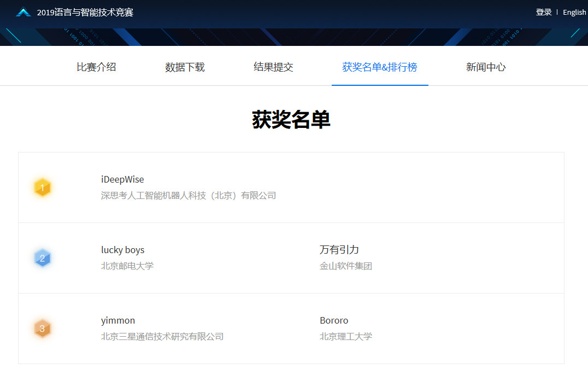The image size is (588, 375).
Task: Open the 新闻中心 tab
Action: [486, 67]
